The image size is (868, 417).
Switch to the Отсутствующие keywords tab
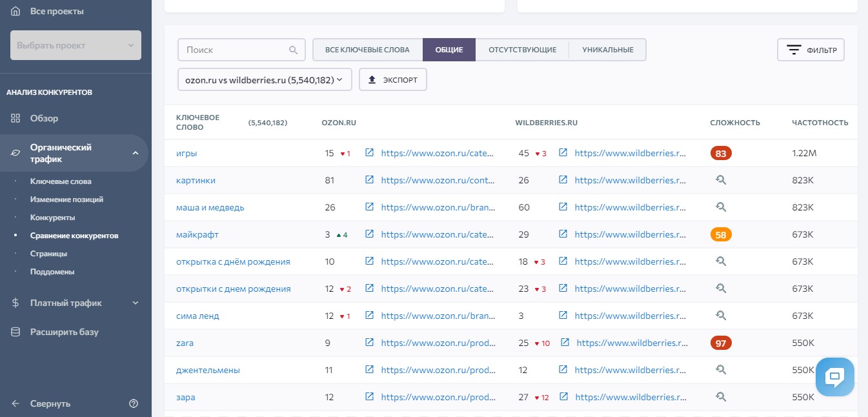pyautogui.click(x=522, y=50)
